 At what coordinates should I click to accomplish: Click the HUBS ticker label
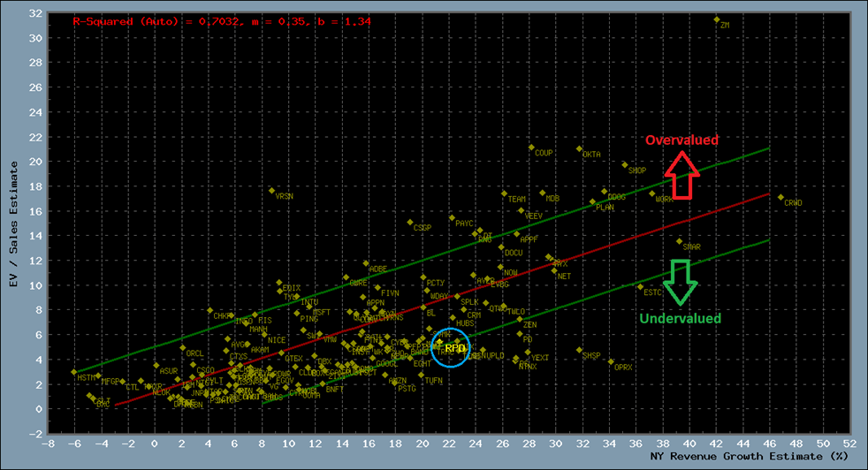point(465,323)
